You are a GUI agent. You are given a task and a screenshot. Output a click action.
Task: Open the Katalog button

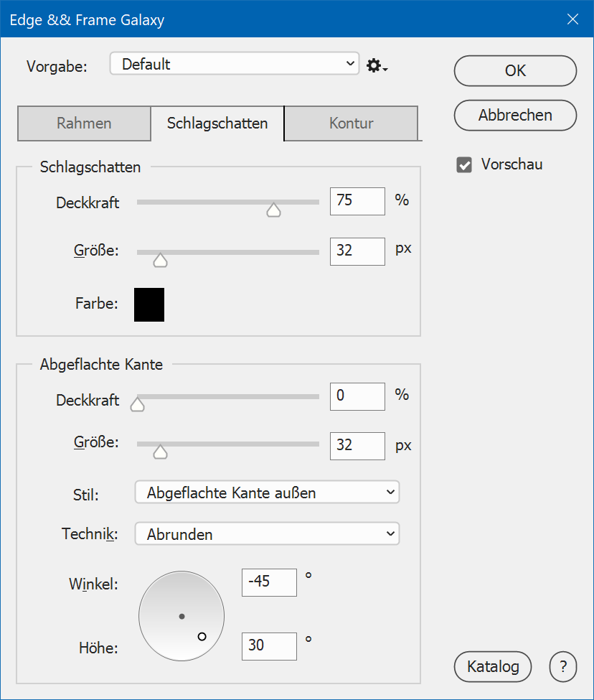492,667
